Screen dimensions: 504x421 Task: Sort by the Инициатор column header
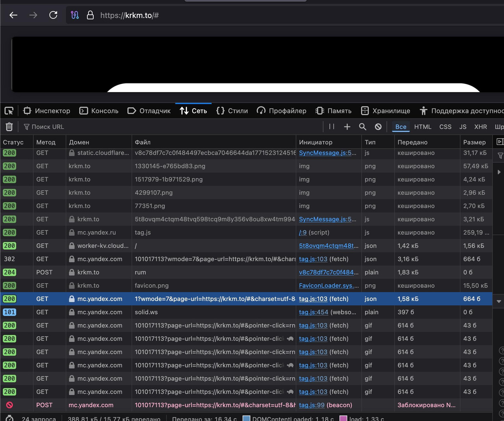(328, 142)
